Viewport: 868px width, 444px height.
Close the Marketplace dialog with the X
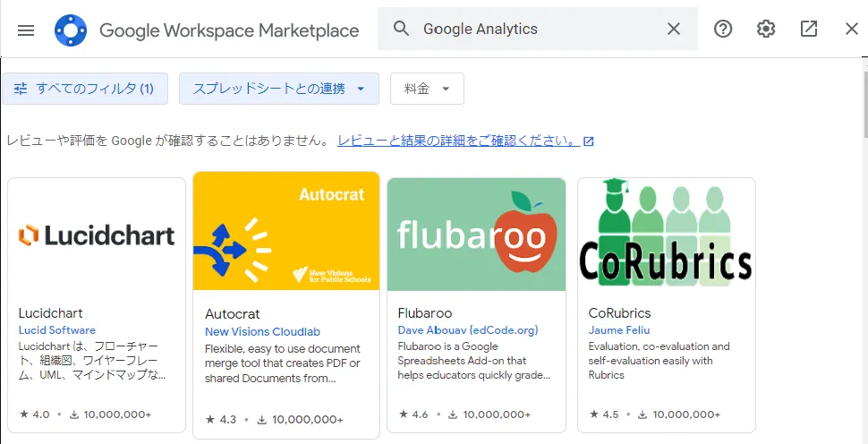(851, 29)
